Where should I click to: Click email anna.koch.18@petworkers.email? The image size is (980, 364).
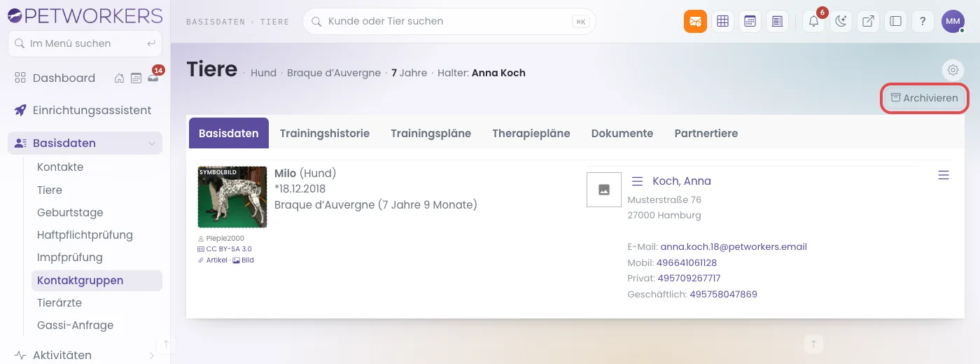click(734, 246)
